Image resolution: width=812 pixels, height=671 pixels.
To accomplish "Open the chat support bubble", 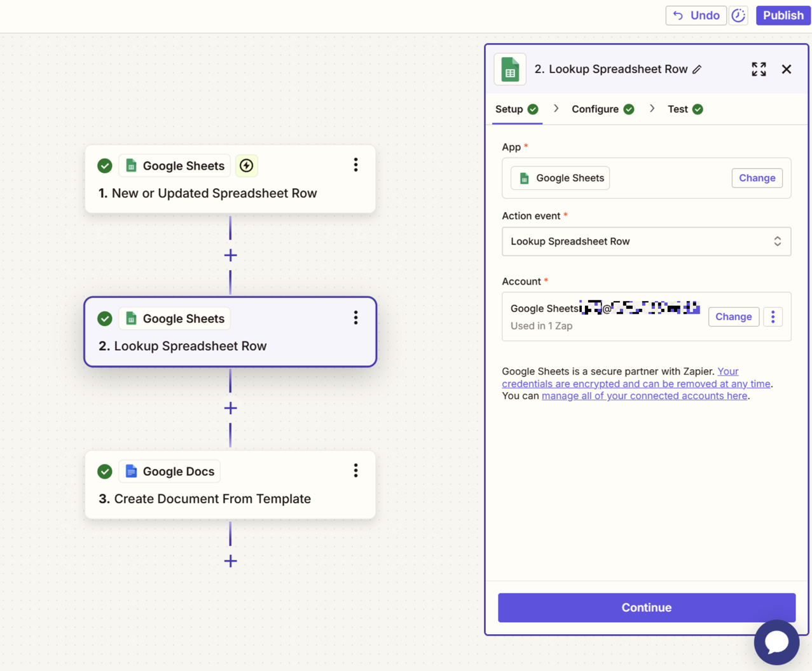I will pyautogui.click(x=776, y=642).
